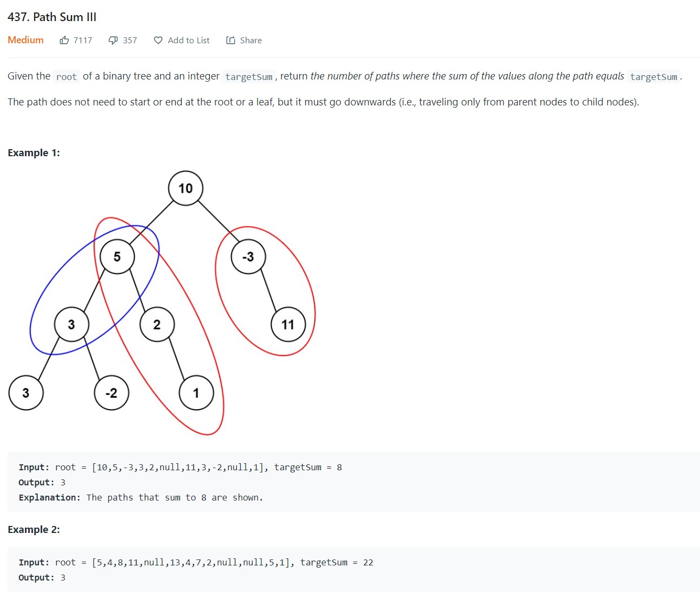Click the Medium difficulty label
This screenshot has height=600, width=700.
pyautogui.click(x=25, y=40)
